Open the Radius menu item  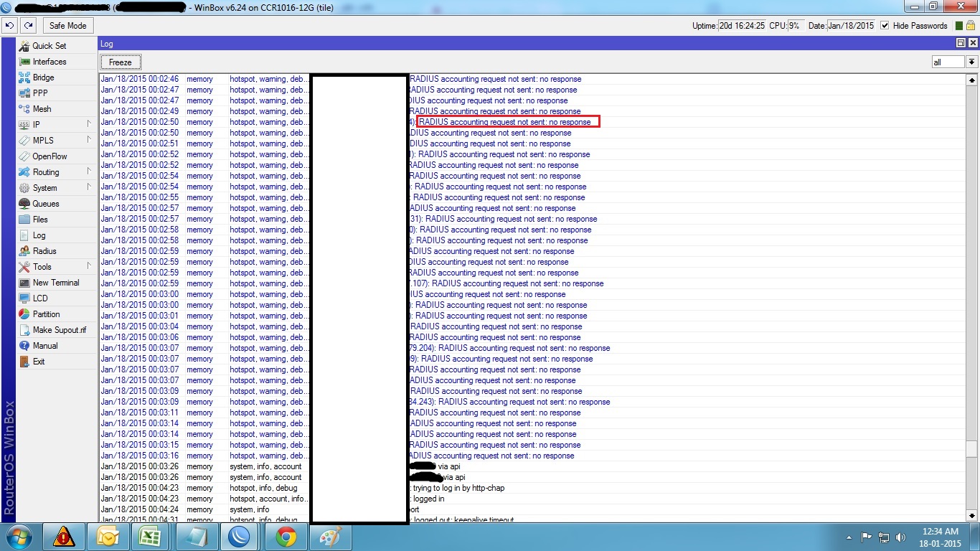pos(44,251)
